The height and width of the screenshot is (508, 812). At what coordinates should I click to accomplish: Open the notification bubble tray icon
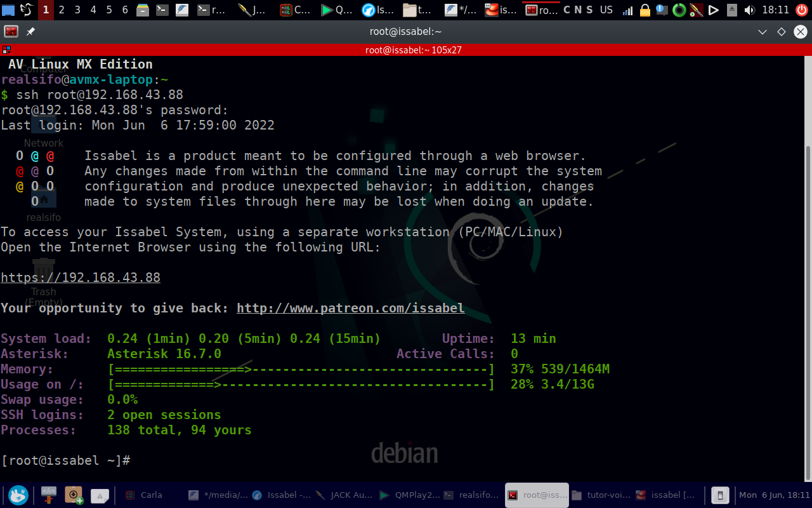(662, 10)
